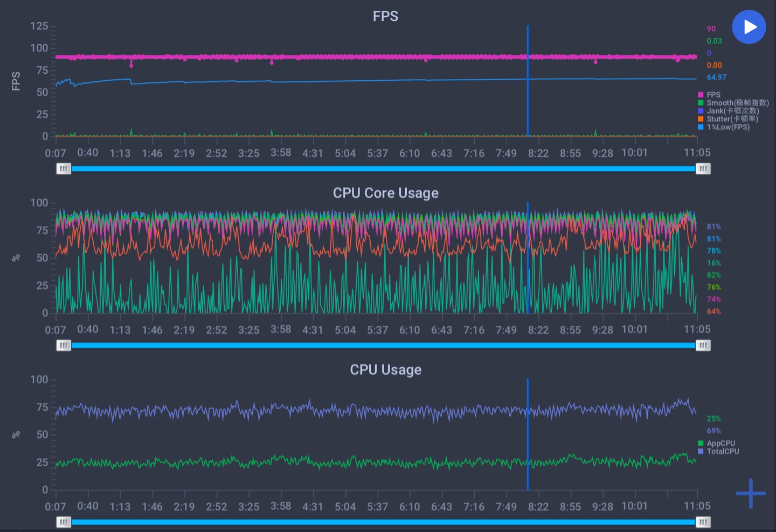This screenshot has width=776, height=532.
Task: Toggle the FPS series in legend
Action: point(713,95)
